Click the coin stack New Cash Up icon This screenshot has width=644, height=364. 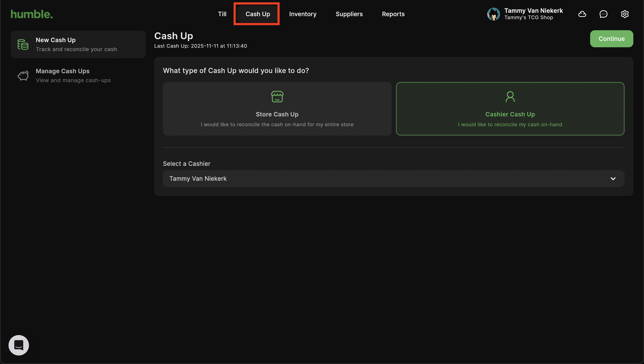[23, 44]
